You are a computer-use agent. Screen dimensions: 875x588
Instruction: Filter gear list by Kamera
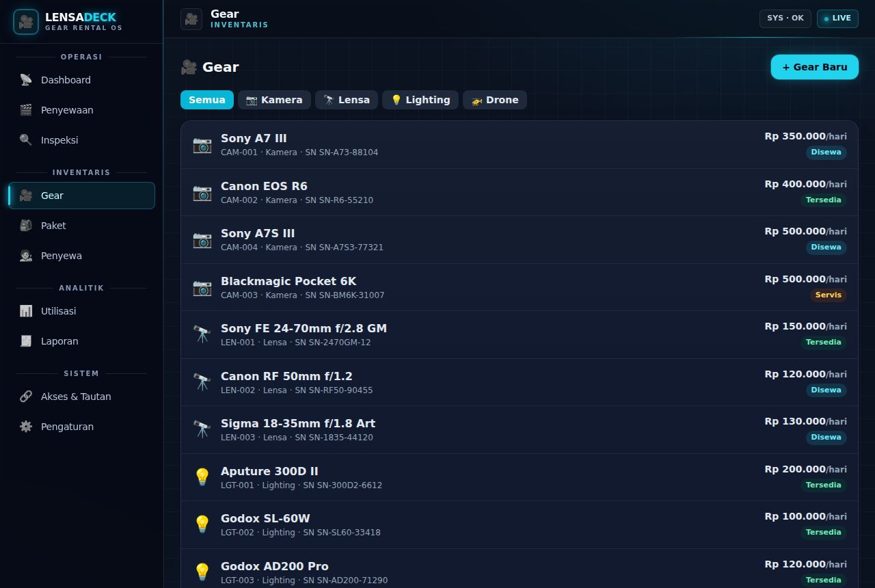pyautogui.click(x=274, y=100)
